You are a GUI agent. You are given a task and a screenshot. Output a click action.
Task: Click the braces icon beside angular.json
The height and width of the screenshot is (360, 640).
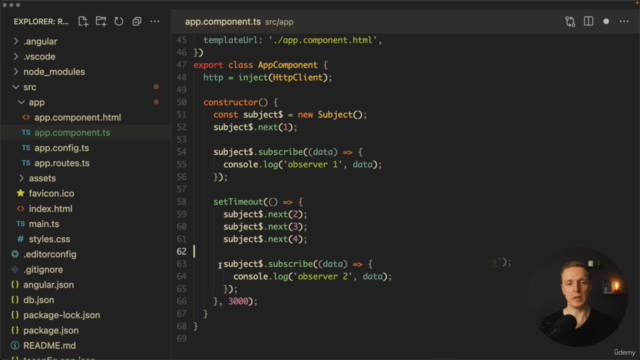pos(15,284)
